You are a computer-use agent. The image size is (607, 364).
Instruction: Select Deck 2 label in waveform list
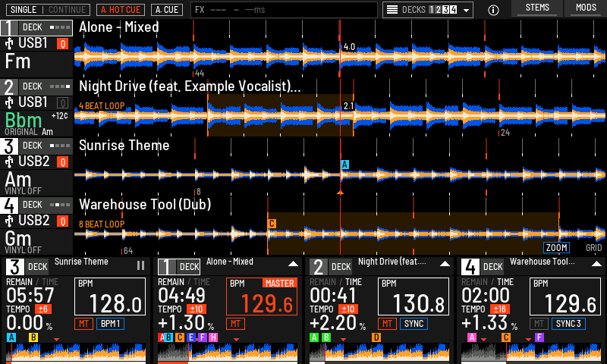(36, 87)
